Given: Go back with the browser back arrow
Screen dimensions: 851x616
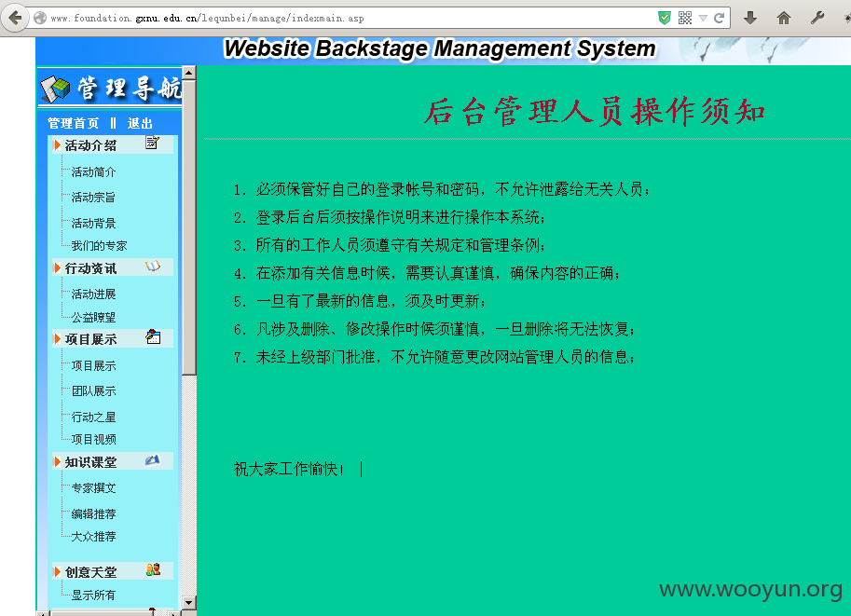Looking at the screenshot, I should coord(15,18).
